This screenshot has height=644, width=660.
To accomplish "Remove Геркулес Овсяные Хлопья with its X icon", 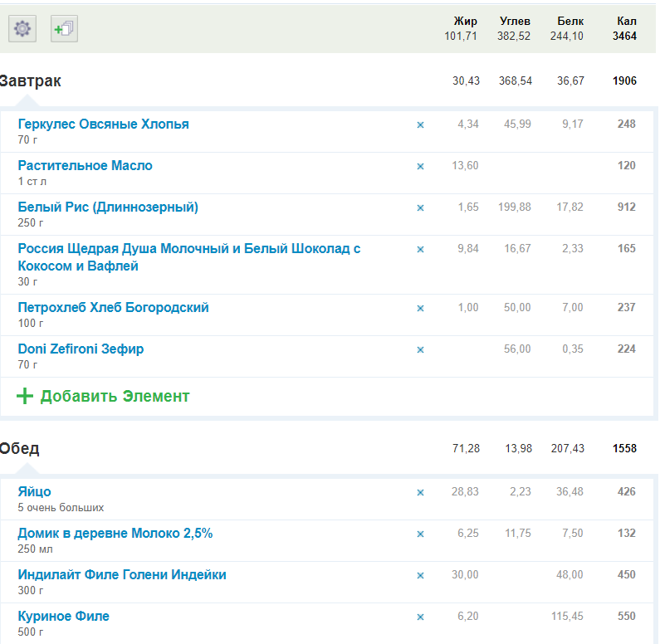I will [420, 124].
